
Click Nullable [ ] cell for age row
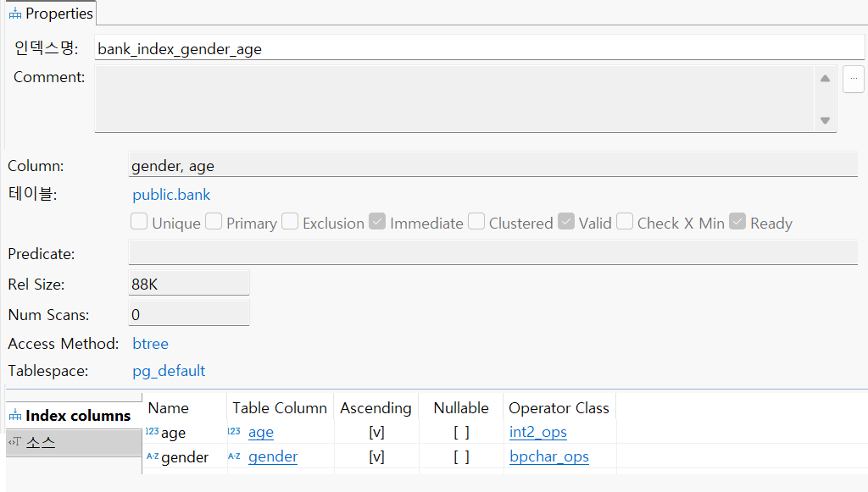tap(461, 432)
